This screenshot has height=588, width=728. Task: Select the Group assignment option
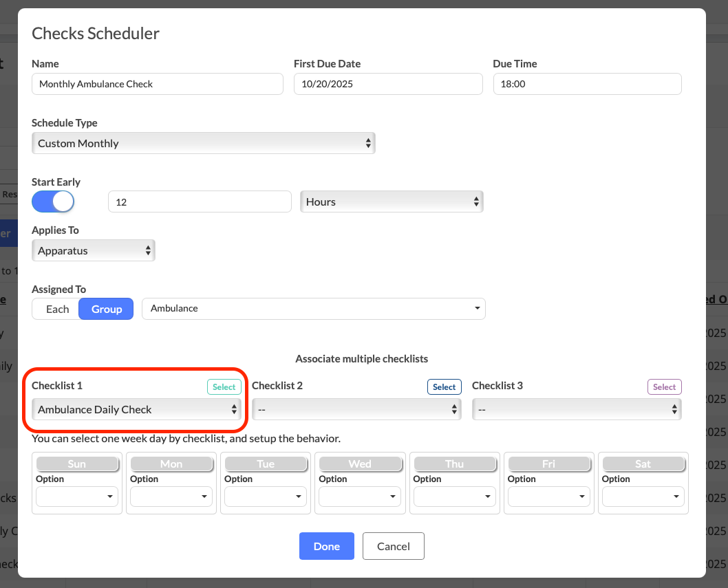click(107, 309)
